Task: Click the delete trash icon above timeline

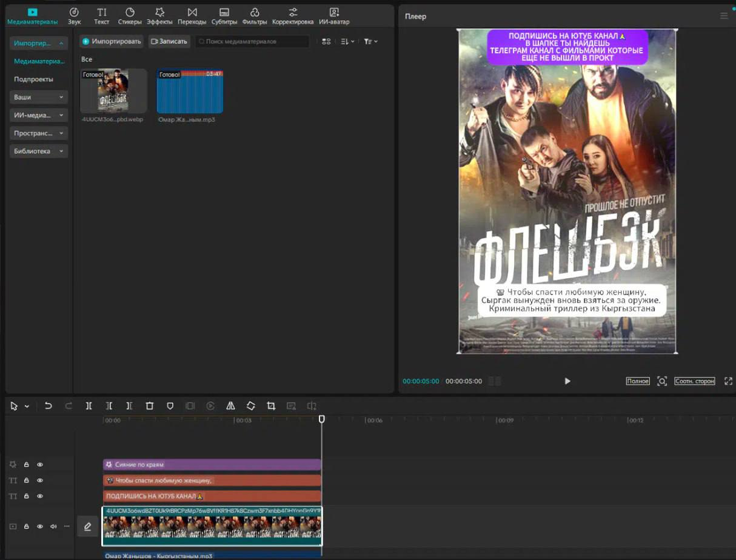Action: pyautogui.click(x=150, y=406)
